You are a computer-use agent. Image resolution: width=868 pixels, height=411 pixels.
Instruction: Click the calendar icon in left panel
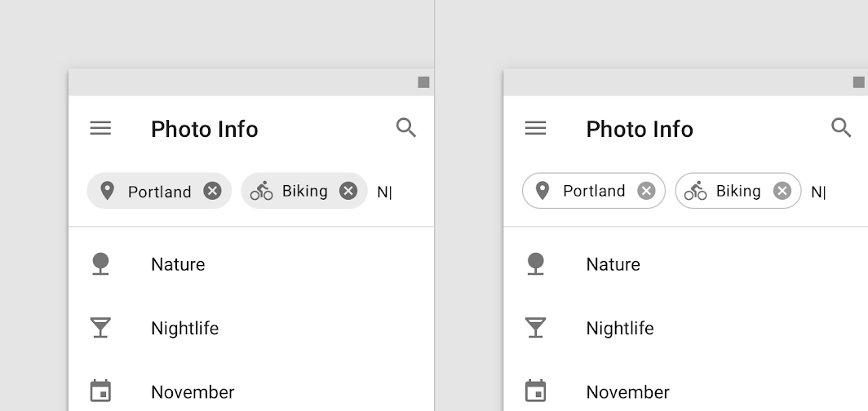click(100, 391)
